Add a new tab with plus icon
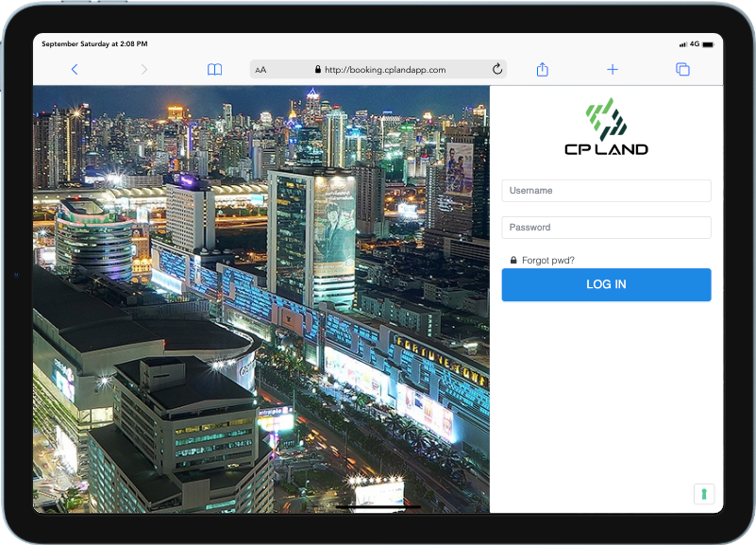 [x=613, y=69]
